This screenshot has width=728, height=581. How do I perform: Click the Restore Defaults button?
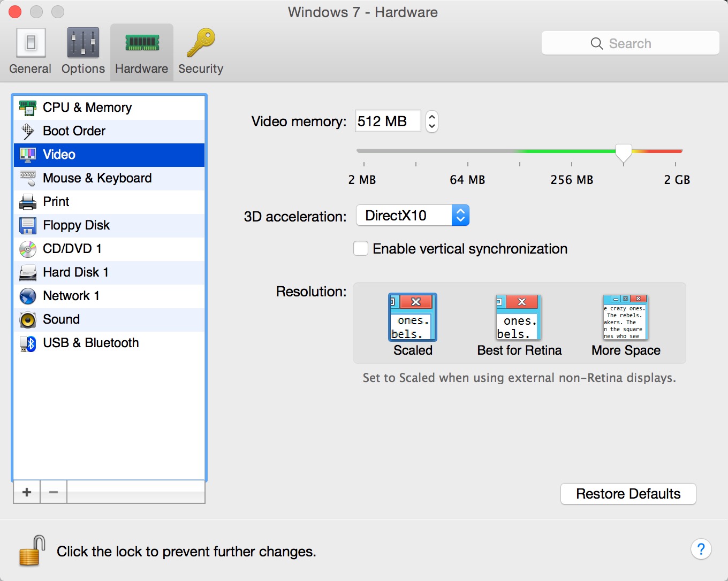click(628, 494)
